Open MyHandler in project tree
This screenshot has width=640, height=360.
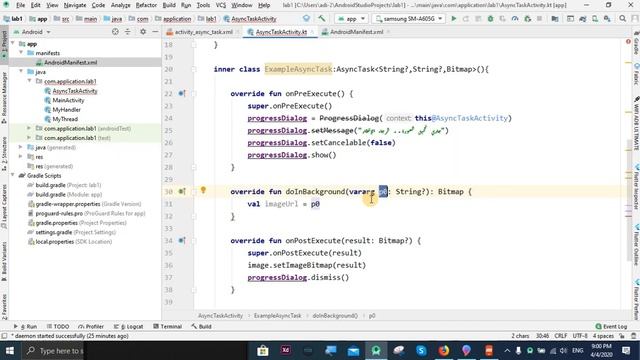66,109
